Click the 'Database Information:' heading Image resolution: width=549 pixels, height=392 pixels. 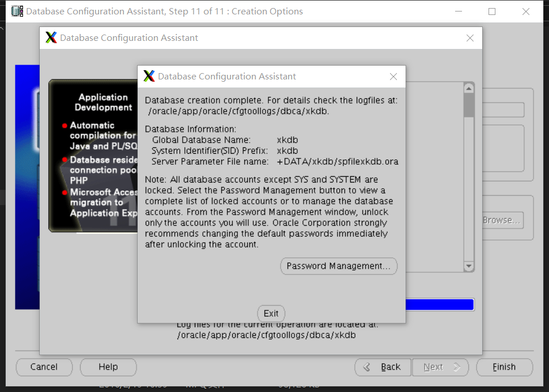[x=191, y=129]
